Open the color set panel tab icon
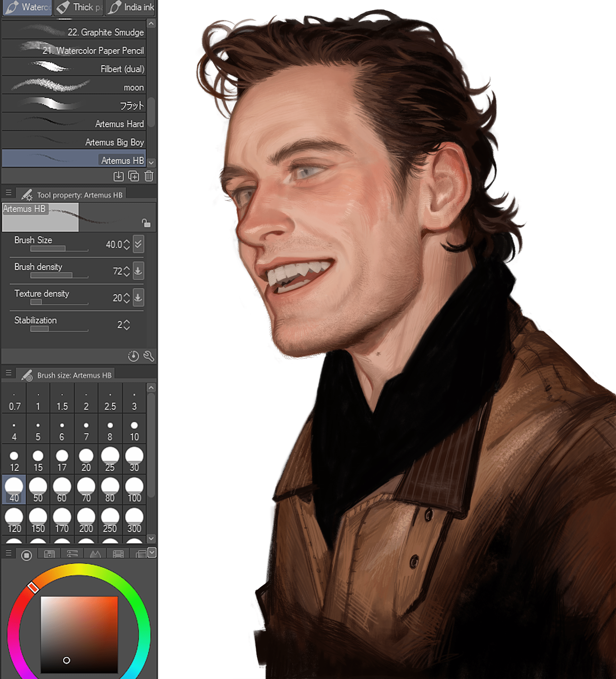616x679 pixels. point(49,554)
